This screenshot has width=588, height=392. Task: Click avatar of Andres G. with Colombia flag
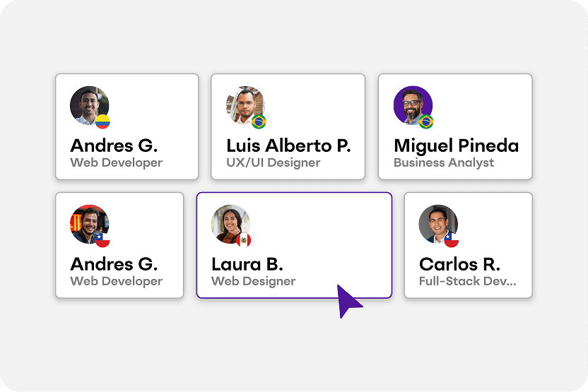pos(88,105)
